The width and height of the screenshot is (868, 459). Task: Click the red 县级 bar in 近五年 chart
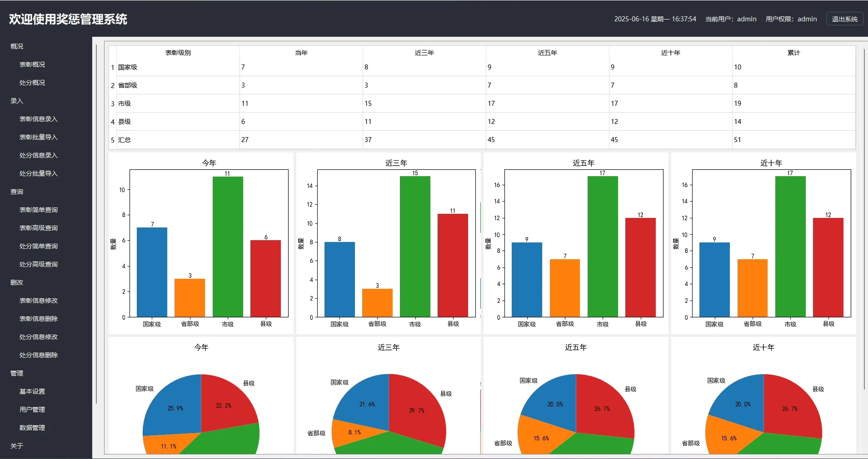640,267
